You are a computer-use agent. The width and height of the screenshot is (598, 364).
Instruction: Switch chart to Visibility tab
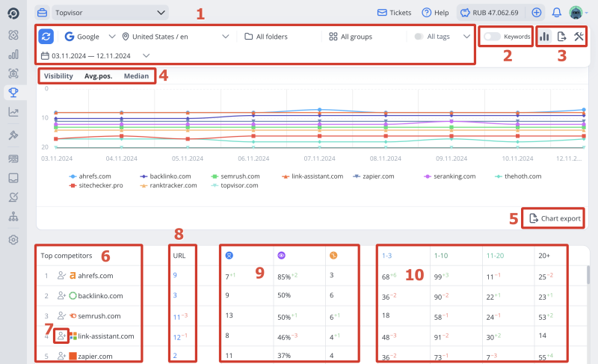tap(58, 75)
